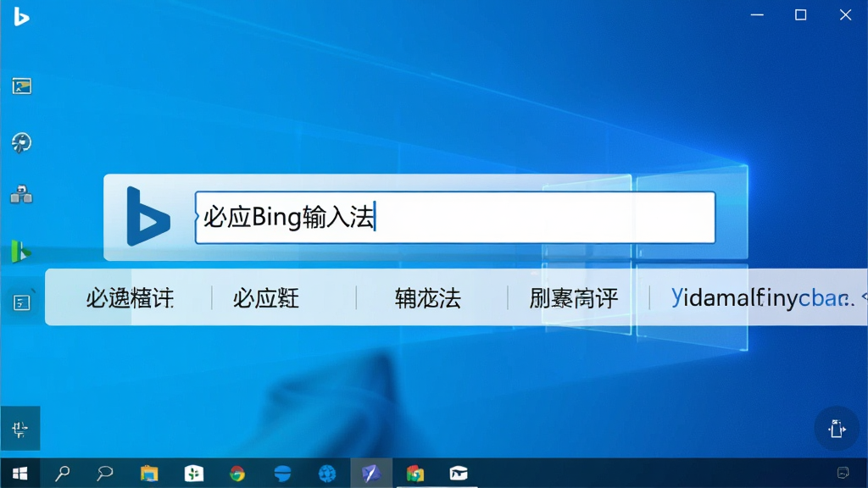Open the chat bubble icon on taskbar
The height and width of the screenshot is (488, 868).
[x=104, y=474]
